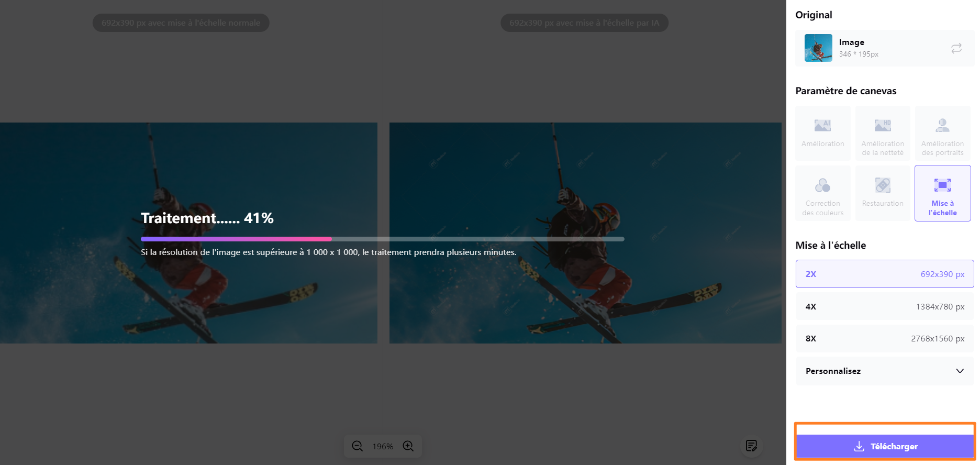Click the Traitement 41% status text
The image size is (980, 465).
[x=207, y=218]
